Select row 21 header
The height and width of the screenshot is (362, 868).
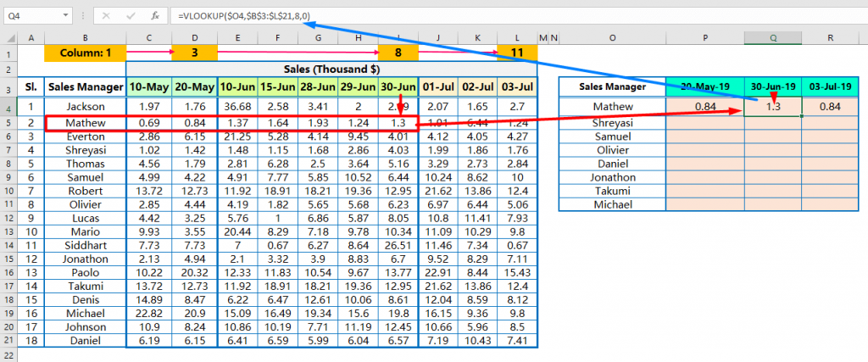[x=9, y=341]
